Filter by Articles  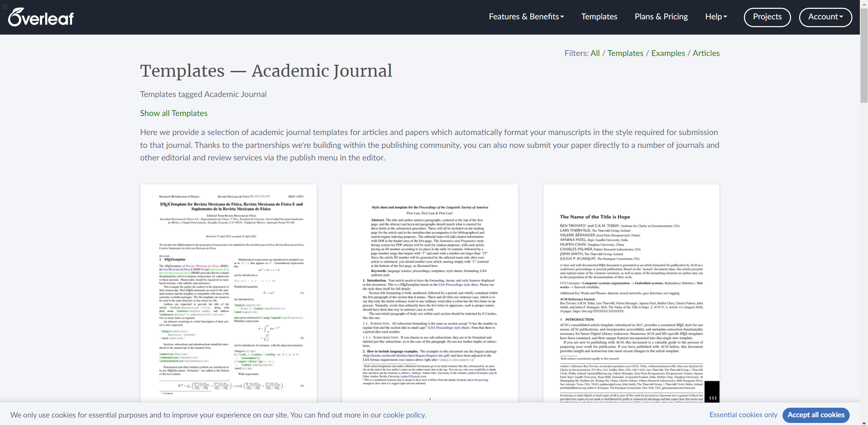point(706,53)
